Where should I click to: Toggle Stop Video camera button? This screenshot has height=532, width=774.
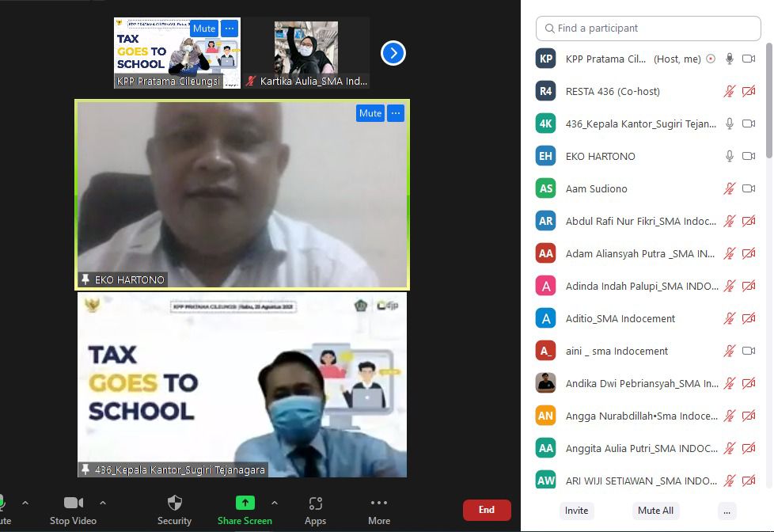(74, 503)
